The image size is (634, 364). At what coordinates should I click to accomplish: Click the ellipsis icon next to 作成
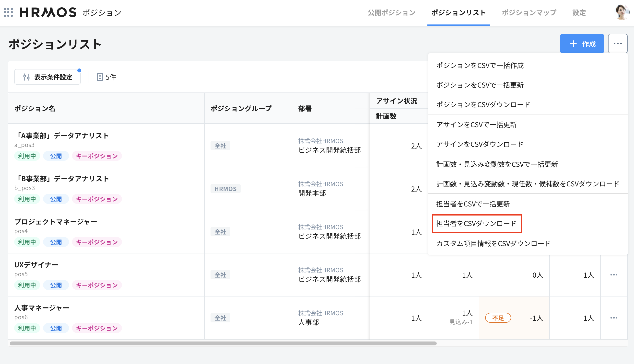click(x=618, y=43)
